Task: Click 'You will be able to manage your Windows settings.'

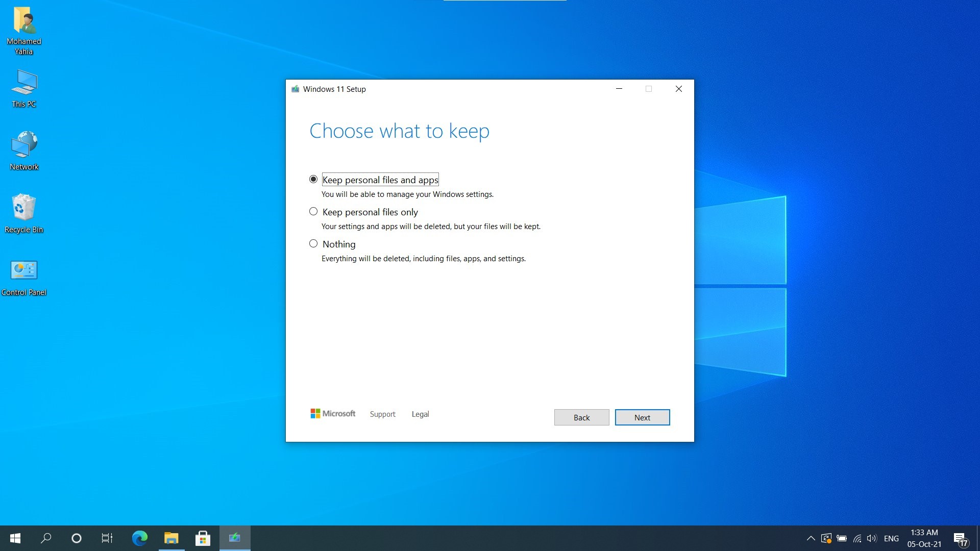Action: [x=407, y=194]
